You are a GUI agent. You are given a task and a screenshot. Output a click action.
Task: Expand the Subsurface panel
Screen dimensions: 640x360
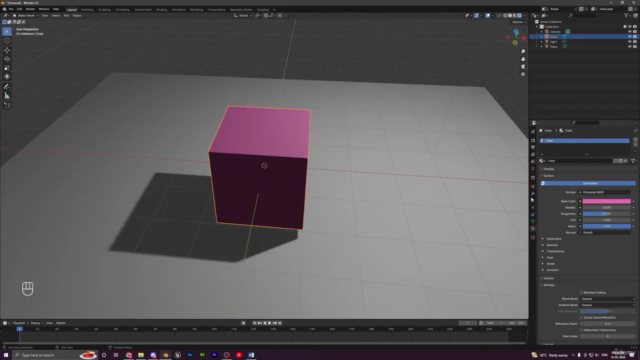pos(553,239)
